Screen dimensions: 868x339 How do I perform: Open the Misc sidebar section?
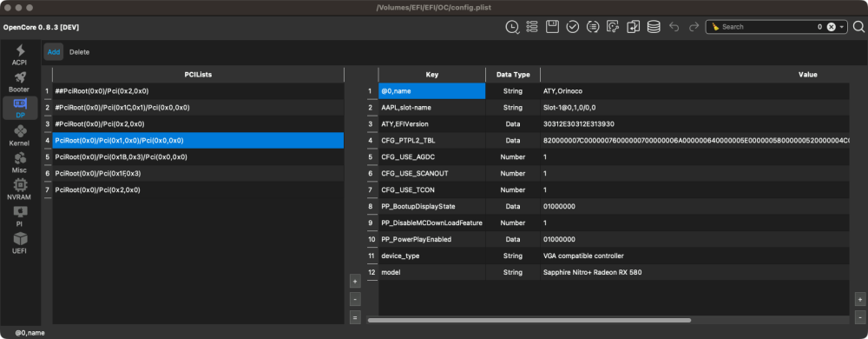(x=20, y=163)
